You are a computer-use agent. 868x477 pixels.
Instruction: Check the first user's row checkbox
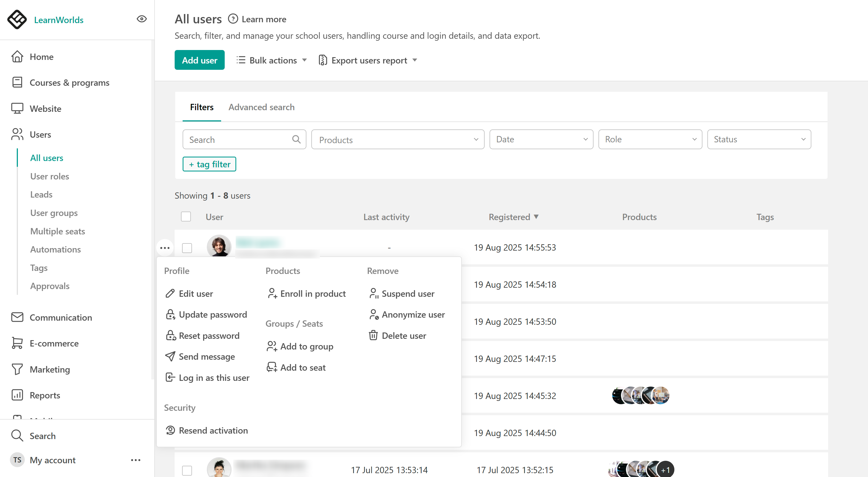tap(187, 248)
